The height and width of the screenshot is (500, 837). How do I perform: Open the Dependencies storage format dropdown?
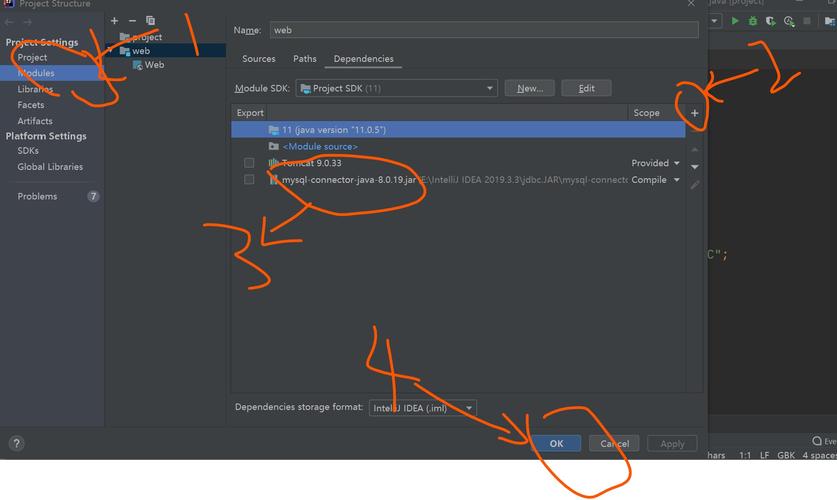click(422, 408)
